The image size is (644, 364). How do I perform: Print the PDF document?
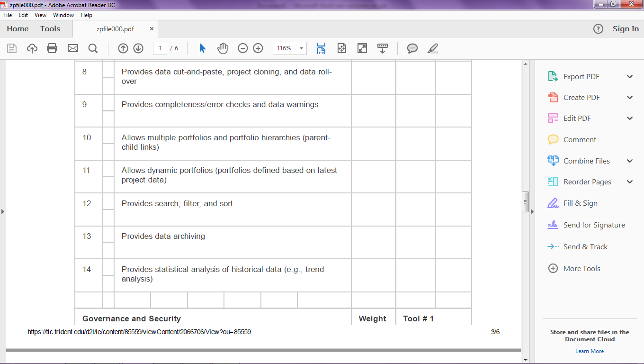pos(52,48)
